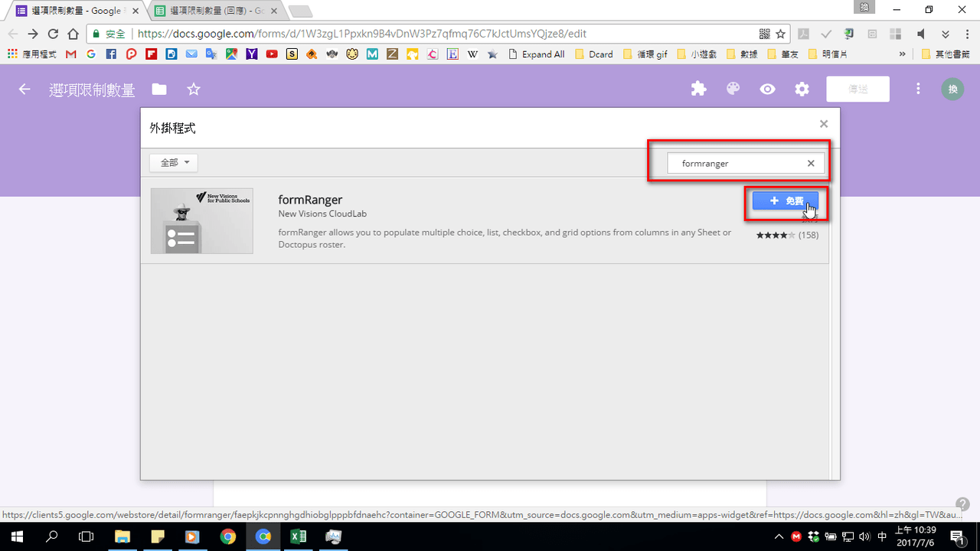Image resolution: width=980 pixels, height=551 pixels.
Task: View the formRanger star rating (158)
Action: click(787, 235)
